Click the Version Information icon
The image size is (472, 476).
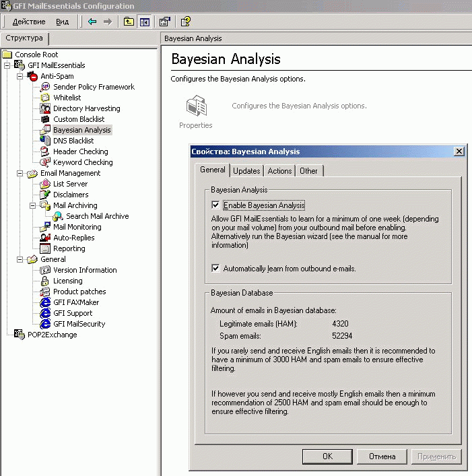pyautogui.click(x=45, y=270)
